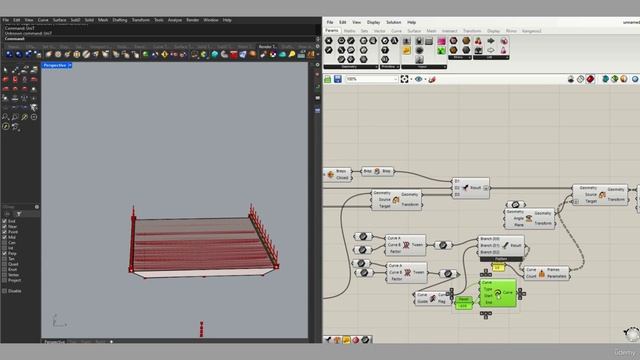Click the yellow panel showing 10 on the canvas

tap(498, 267)
